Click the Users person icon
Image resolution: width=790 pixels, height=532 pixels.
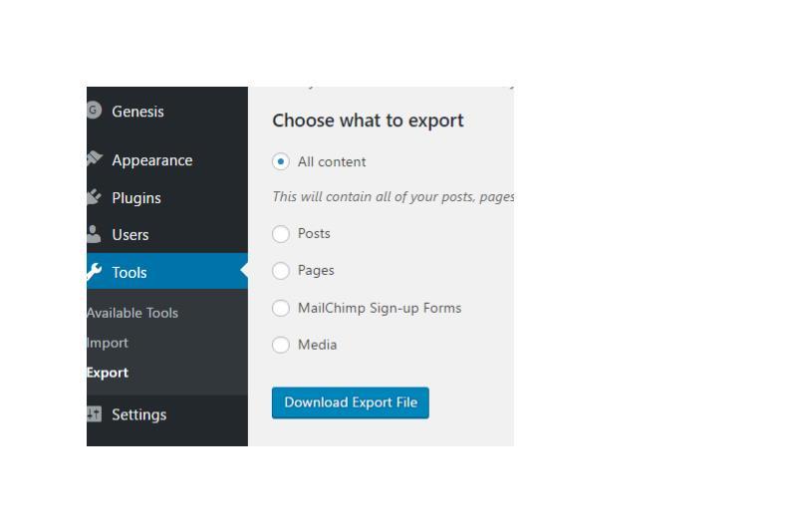point(95,234)
